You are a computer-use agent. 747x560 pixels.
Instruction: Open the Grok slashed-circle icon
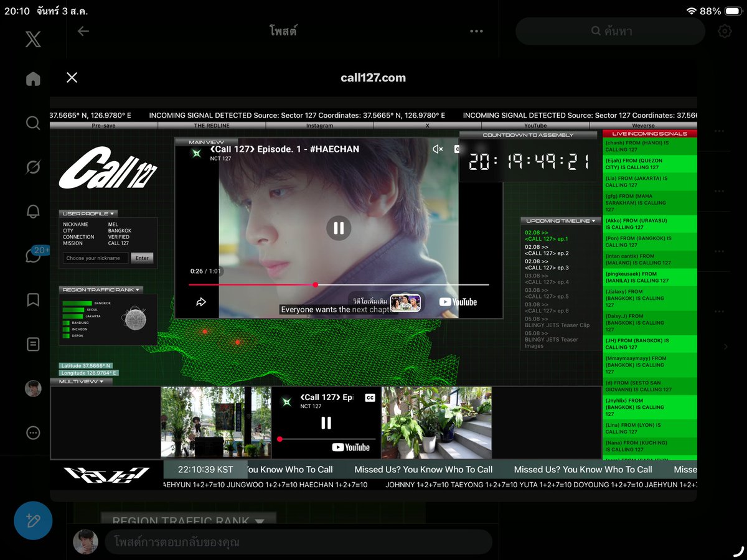pyautogui.click(x=33, y=167)
